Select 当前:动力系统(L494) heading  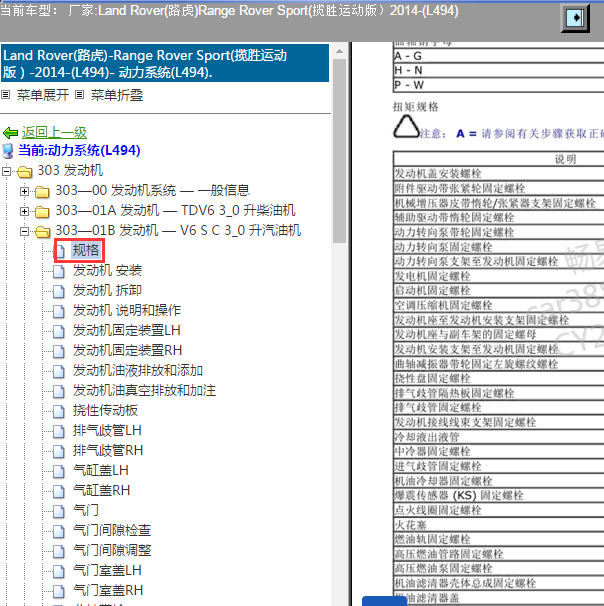(x=79, y=150)
